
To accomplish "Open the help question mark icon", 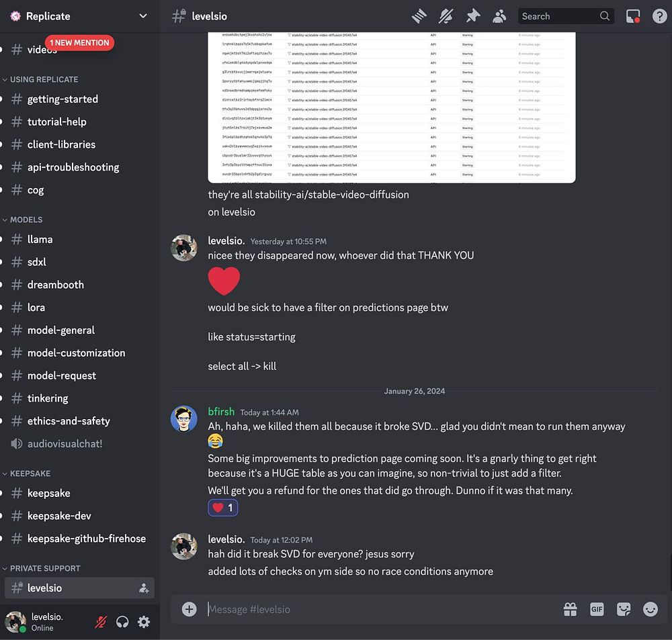I will point(659,16).
